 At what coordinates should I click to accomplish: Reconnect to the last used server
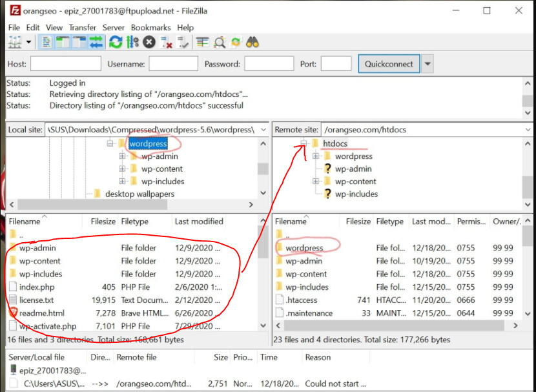(183, 43)
